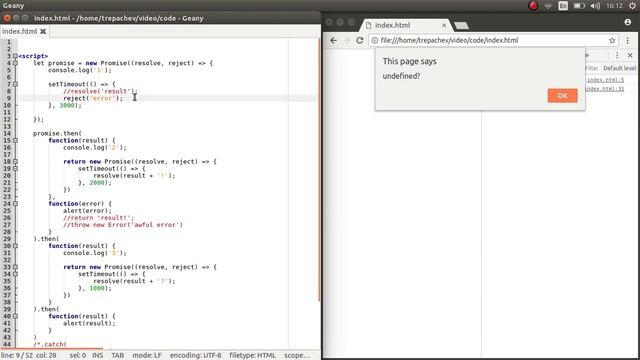Select the index.html tab in Geany
The height and width of the screenshot is (360, 640).
click(x=20, y=31)
